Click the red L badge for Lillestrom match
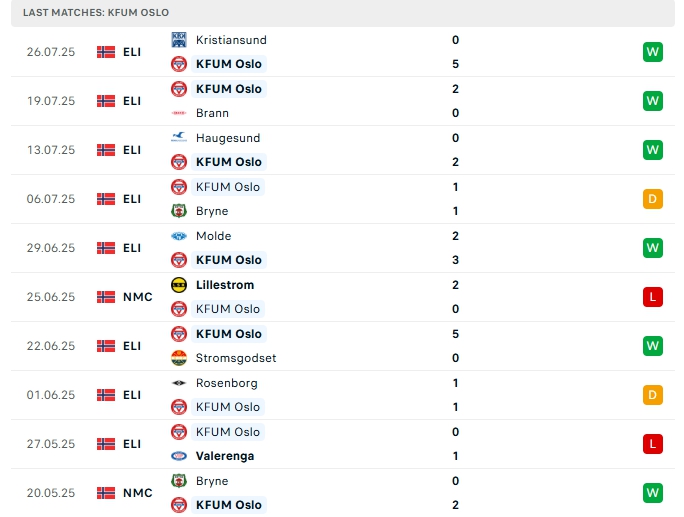This screenshot has height=517, width=684. (x=653, y=297)
